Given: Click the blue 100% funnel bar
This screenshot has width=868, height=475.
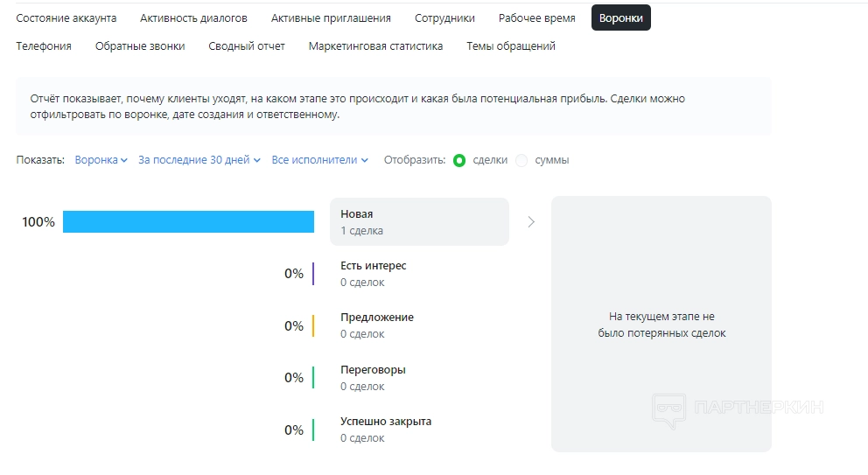Looking at the screenshot, I should pyautogui.click(x=188, y=222).
